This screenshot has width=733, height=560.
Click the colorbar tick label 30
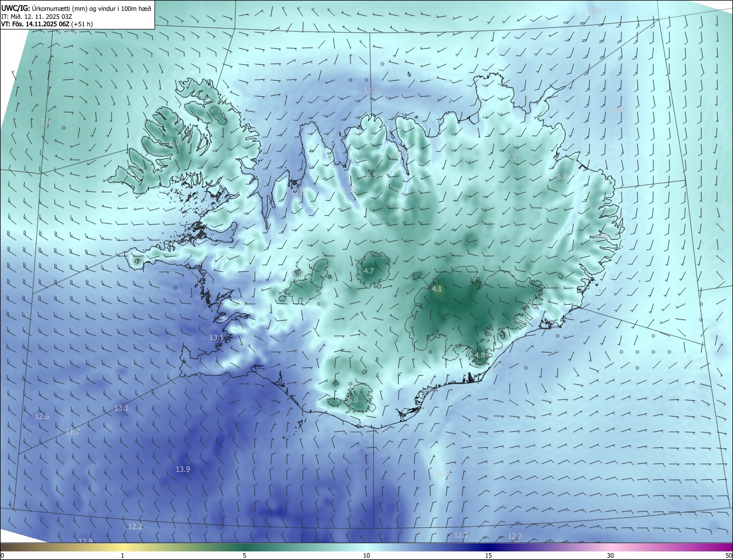pyautogui.click(x=610, y=555)
